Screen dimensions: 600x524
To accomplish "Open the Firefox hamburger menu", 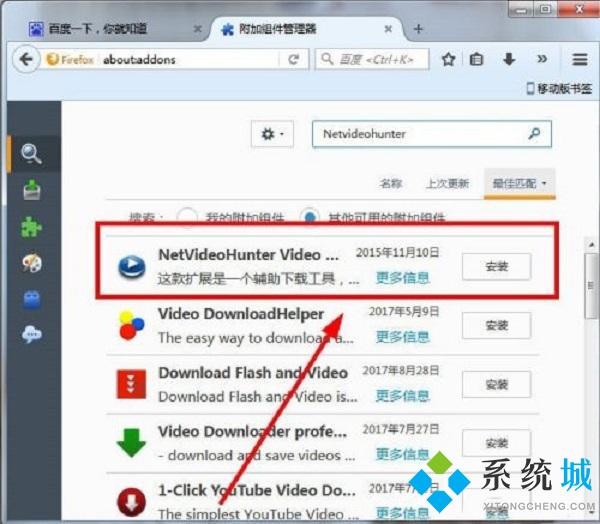I will 579,59.
